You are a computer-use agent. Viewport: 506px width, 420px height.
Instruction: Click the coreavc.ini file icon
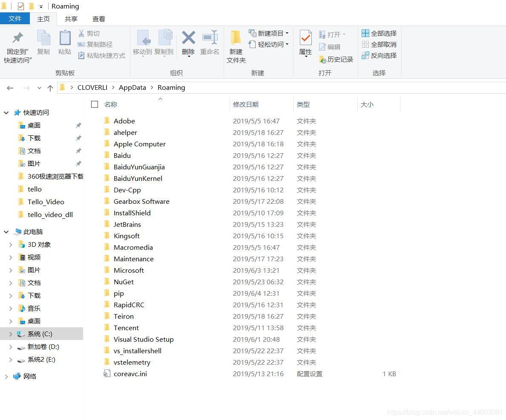[x=106, y=374]
